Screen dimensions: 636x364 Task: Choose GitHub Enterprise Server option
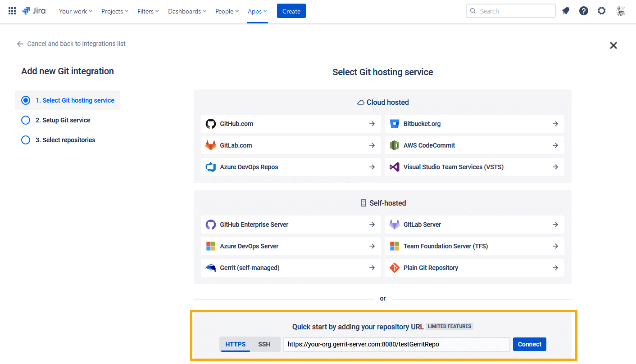tap(291, 225)
